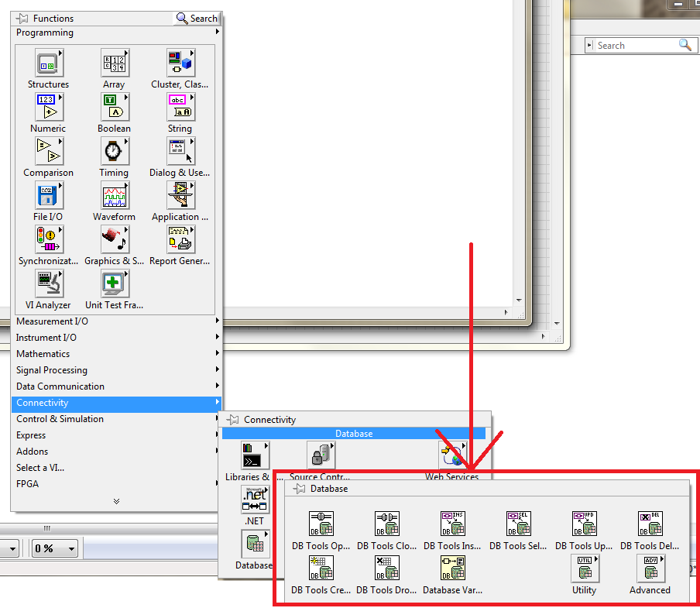Expand the Express category
Viewport: 700px width, 608px height.
(x=116, y=435)
